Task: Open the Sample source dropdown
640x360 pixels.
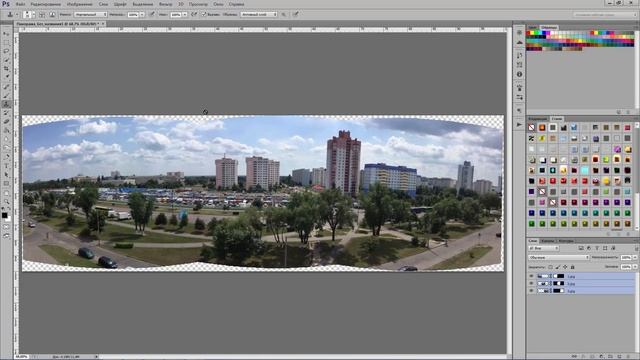Action: (259, 14)
